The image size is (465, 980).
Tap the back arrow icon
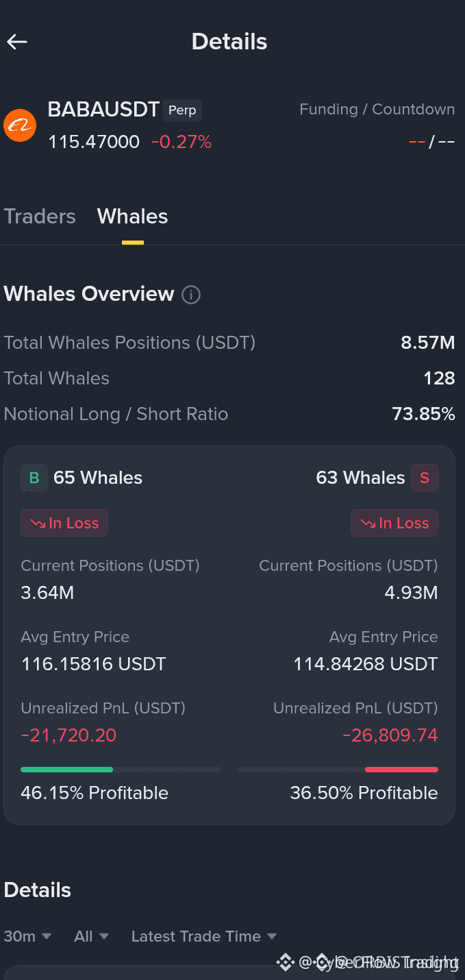tap(17, 42)
